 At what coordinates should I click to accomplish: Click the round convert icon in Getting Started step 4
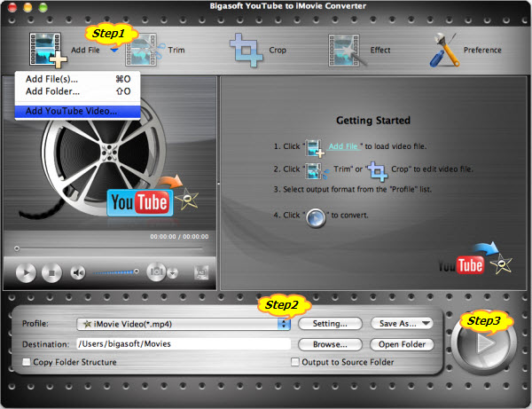pyautogui.click(x=316, y=217)
